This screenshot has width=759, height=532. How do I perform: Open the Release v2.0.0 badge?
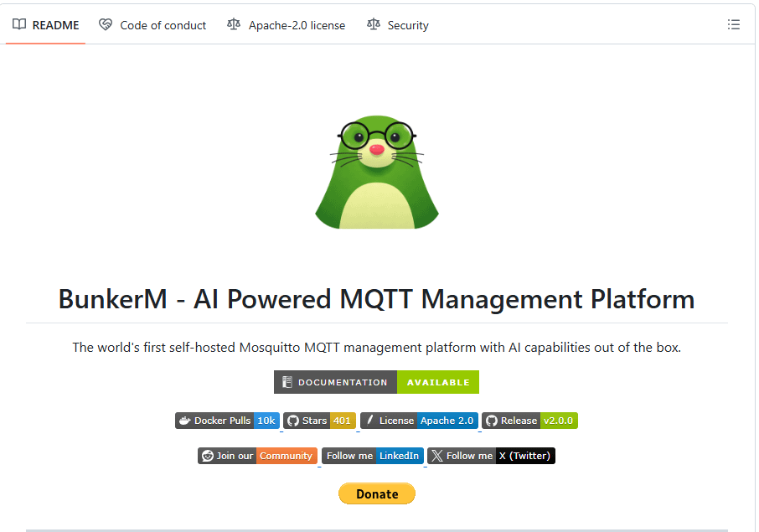(x=529, y=421)
